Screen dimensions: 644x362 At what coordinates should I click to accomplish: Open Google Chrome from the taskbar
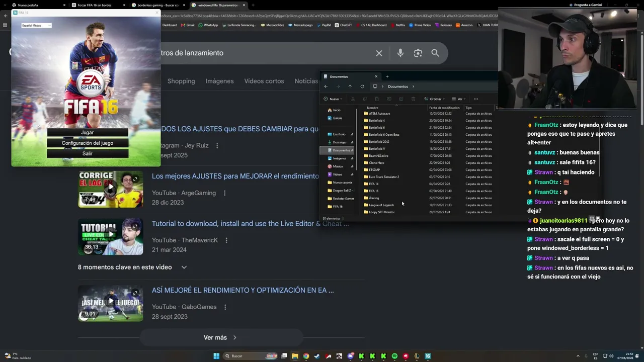306,356
